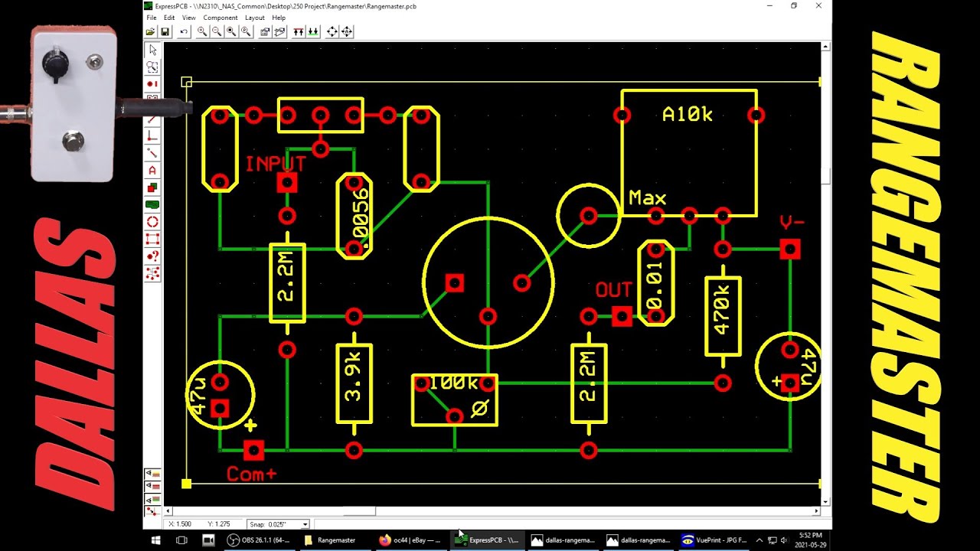Activate the rectangle drawing tool
The height and width of the screenshot is (551, 980).
pyautogui.click(x=152, y=189)
